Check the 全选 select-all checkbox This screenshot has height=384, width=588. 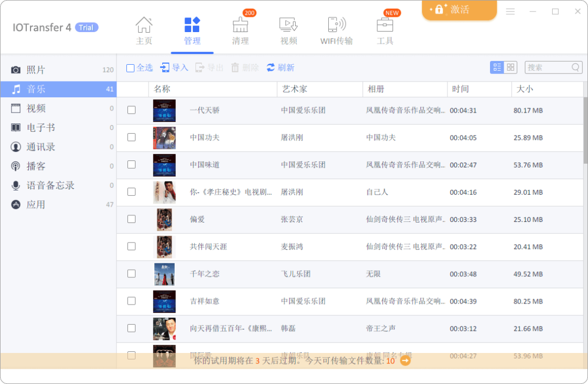tap(130, 67)
